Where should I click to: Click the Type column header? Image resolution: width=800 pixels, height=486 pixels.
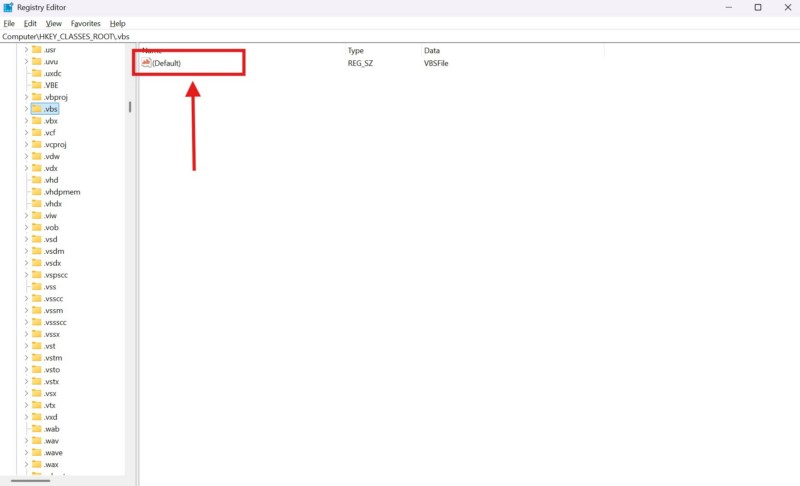(x=383, y=50)
